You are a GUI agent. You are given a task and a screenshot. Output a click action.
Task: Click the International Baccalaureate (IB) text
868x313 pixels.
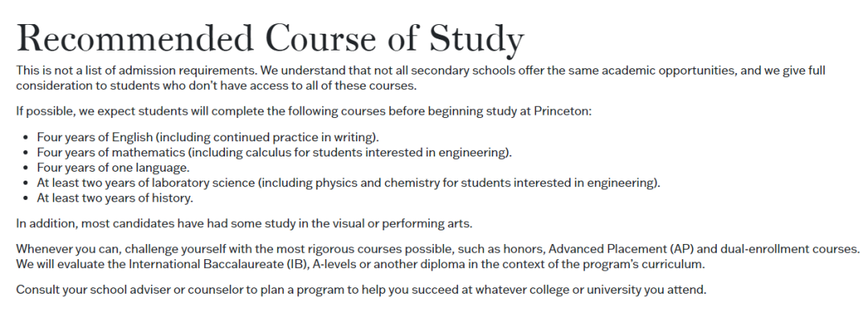coord(217,264)
